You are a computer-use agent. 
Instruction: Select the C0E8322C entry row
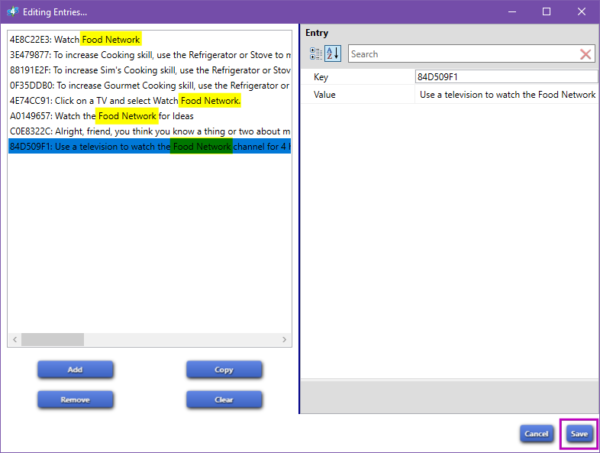(x=150, y=131)
